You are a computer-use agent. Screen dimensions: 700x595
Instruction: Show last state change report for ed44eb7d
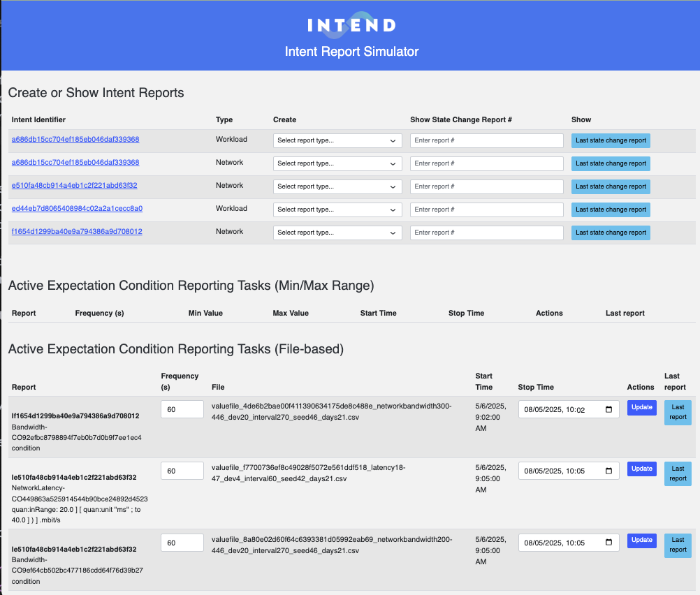[611, 210]
